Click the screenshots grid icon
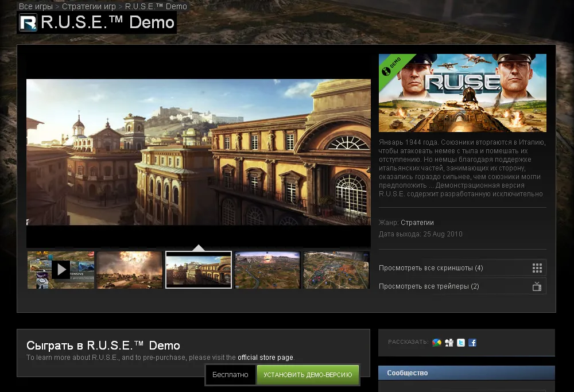 pos(537,268)
